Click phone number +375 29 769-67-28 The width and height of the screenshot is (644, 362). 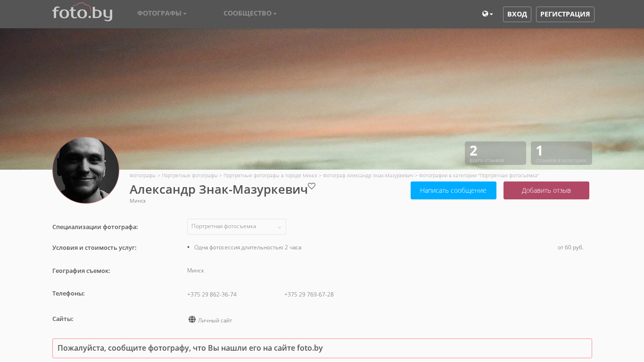(309, 295)
